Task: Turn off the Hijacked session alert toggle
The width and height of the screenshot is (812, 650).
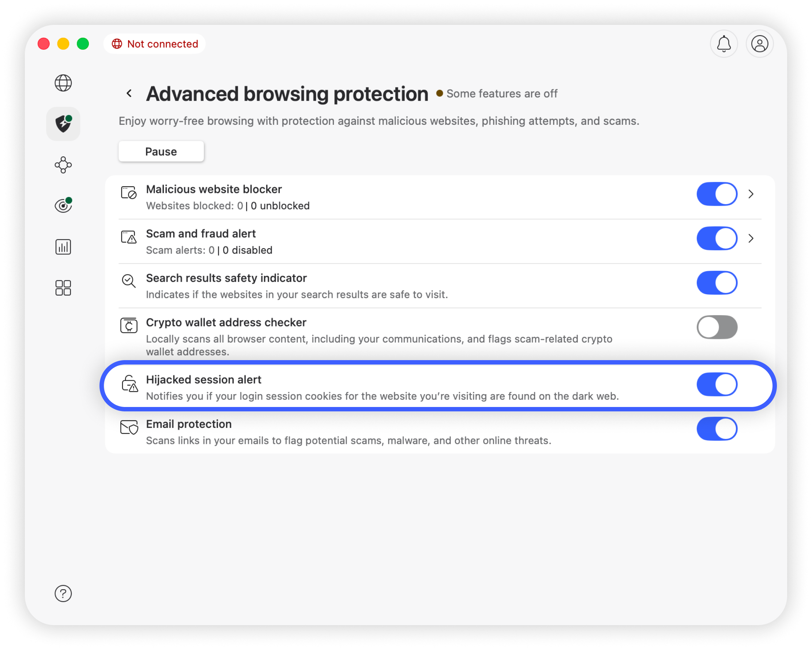Action: coord(717,384)
